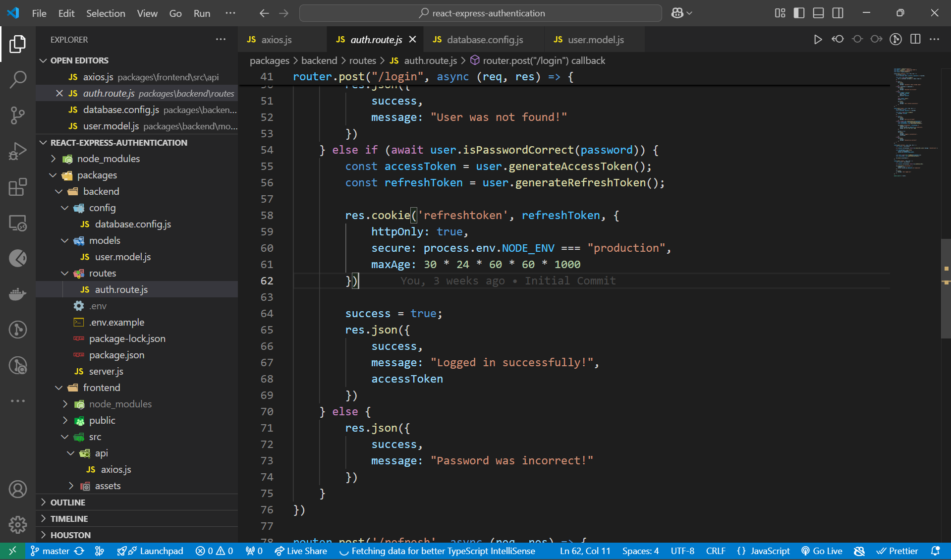Click the Copilot status icon beside Go Live
Screen dimensions: 951x560
[x=859, y=551]
